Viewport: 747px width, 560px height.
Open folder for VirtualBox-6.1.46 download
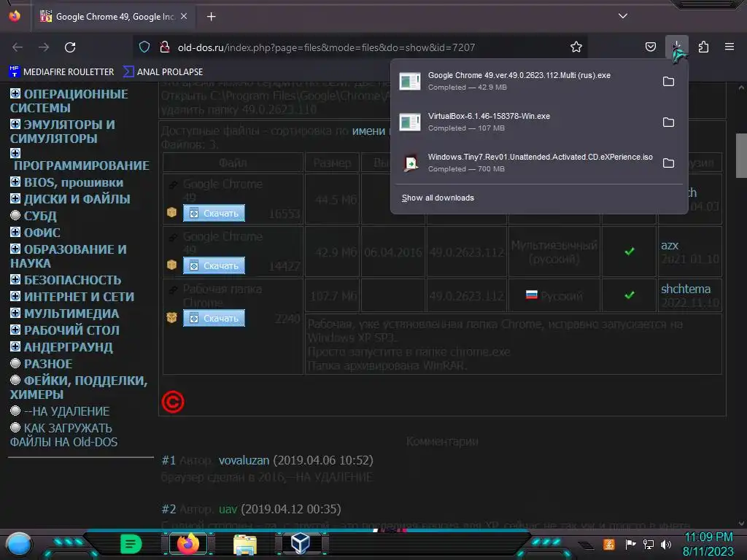[x=668, y=122]
